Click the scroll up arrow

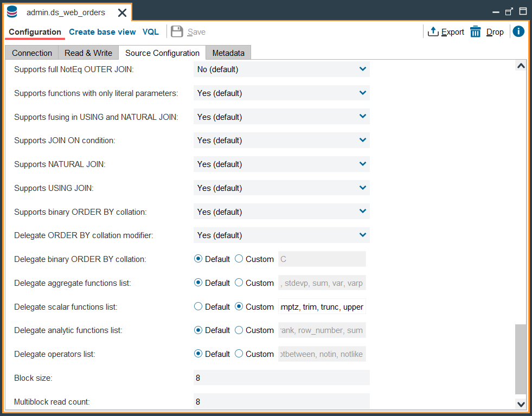pyautogui.click(x=521, y=66)
